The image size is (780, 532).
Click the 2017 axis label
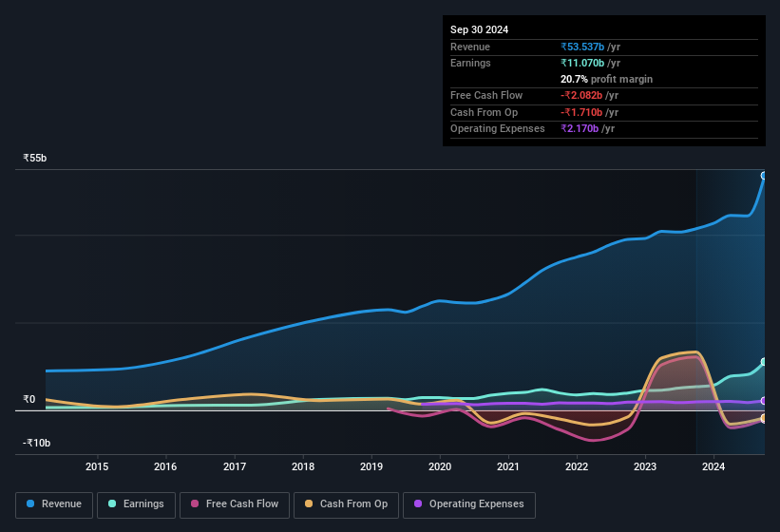235,466
